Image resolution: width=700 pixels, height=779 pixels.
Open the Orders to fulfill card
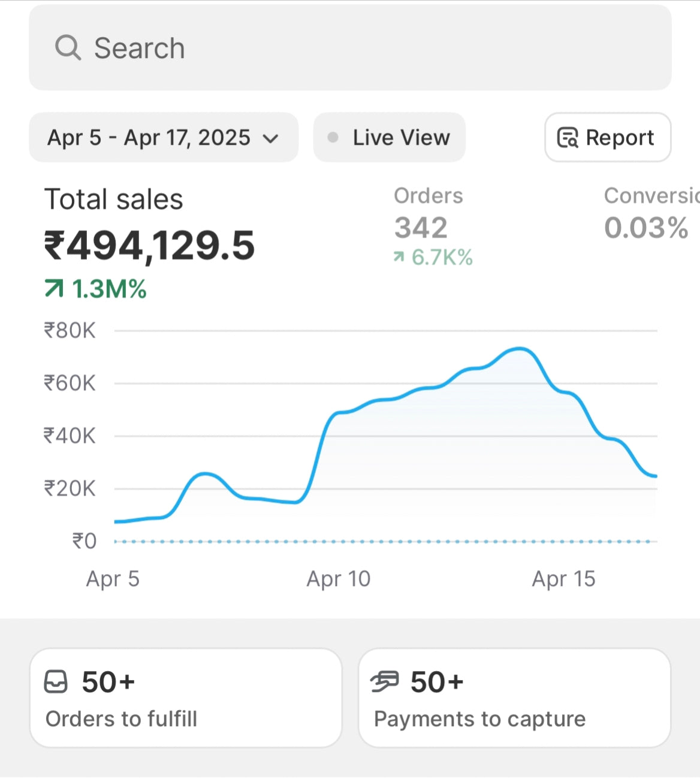click(186, 698)
